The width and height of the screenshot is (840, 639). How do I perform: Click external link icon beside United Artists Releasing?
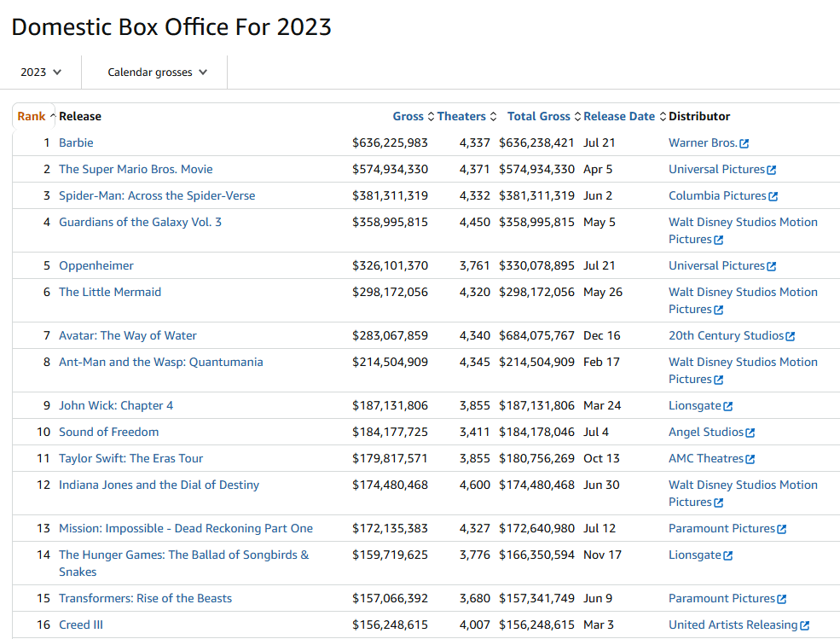(x=804, y=625)
